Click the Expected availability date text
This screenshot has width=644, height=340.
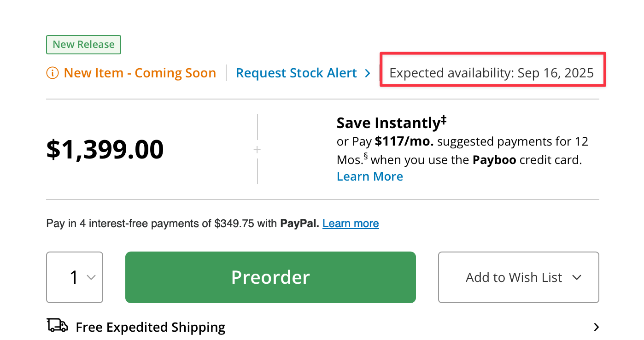(492, 73)
